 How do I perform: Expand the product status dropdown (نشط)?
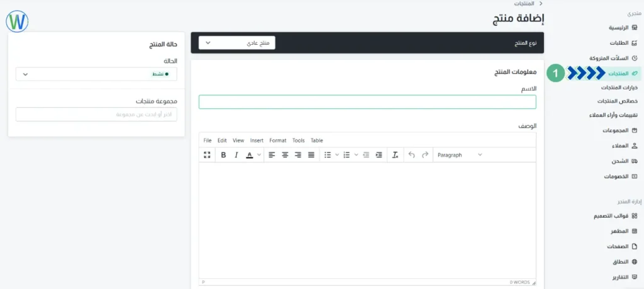pos(96,74)
